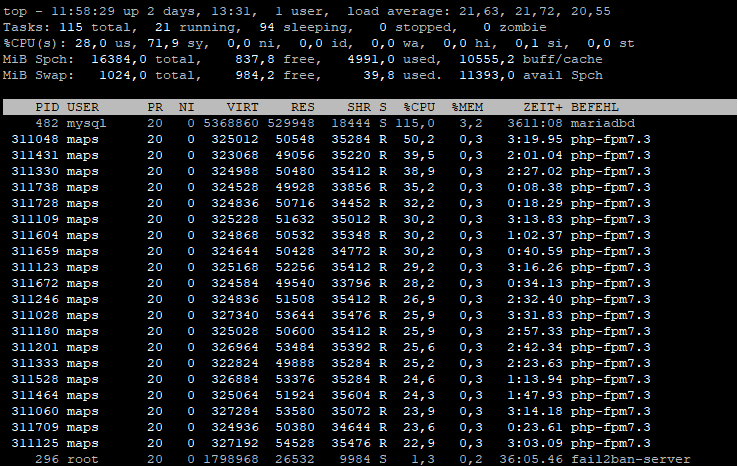Click the '10555,2 buff/cache' memory value

(x=531, y=59)
